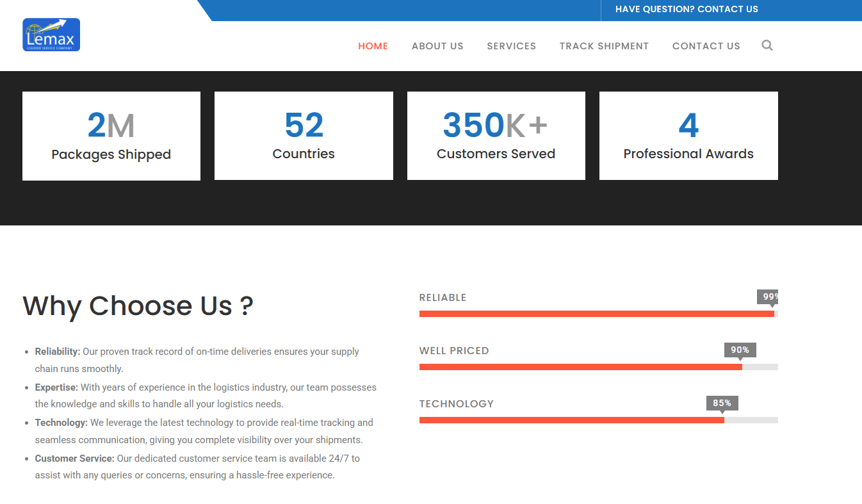862x504 pixels.
Task: Click the Customer Service bullet text
Action: [197, 467]
